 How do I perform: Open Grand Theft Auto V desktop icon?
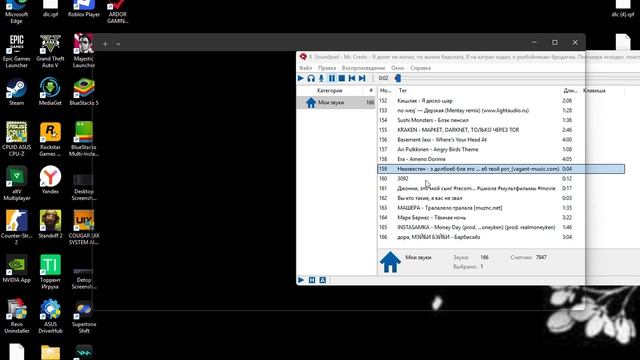(50, 51)
